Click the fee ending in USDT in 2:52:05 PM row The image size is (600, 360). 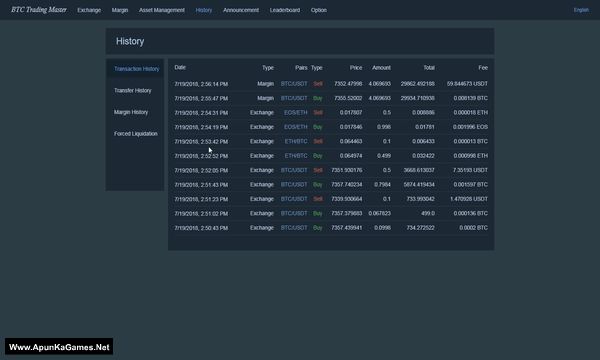click(470, 170)
